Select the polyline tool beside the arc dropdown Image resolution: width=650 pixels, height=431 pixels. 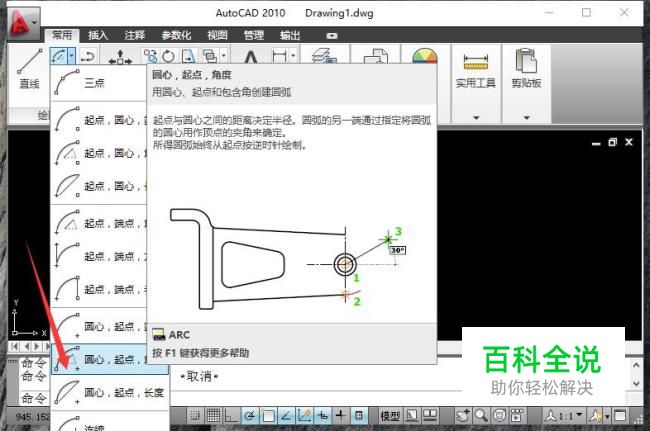(87, 56)
